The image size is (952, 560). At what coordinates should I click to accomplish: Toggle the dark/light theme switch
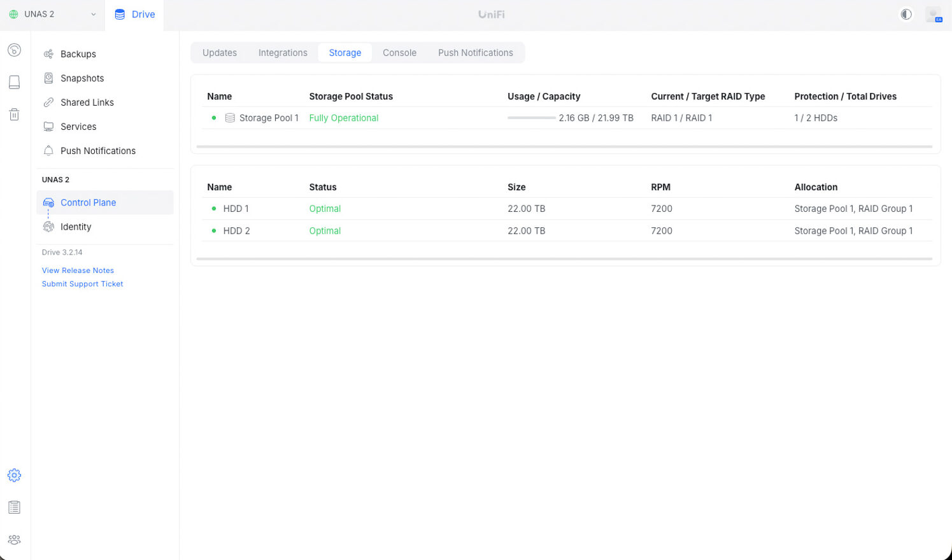[x=906, y=15]
